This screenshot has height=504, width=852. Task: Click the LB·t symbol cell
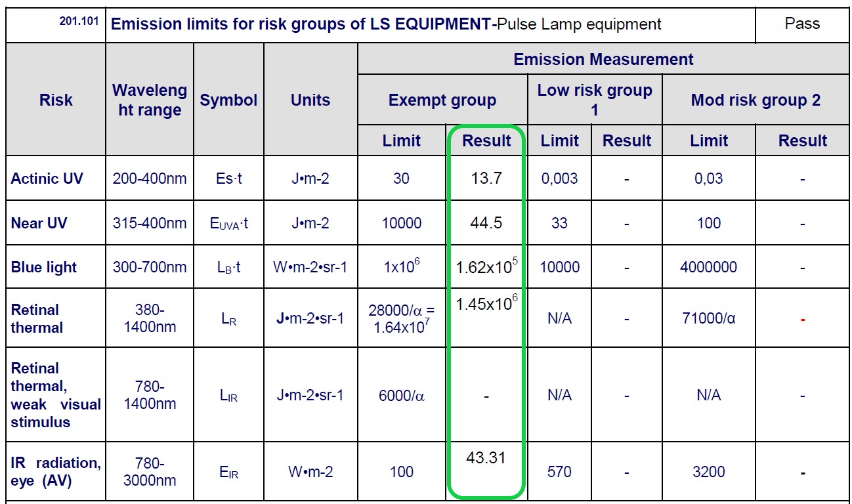tap(228, 268)
